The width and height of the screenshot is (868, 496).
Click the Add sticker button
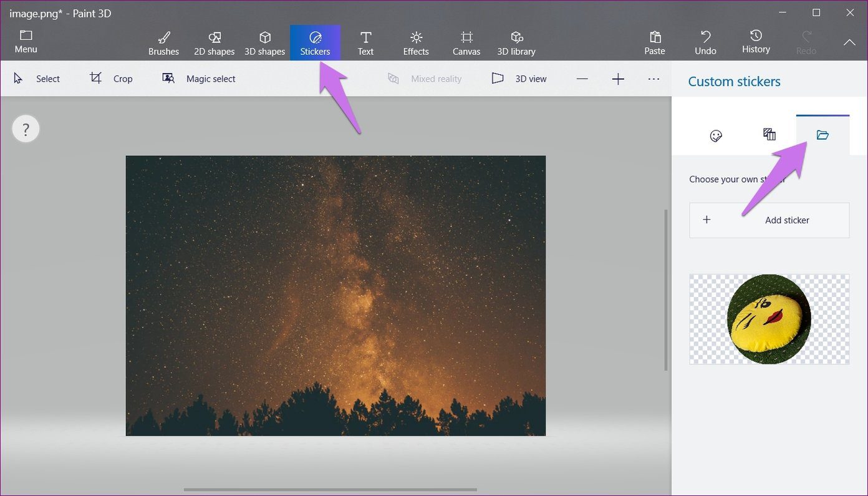(x=769, y=220)
